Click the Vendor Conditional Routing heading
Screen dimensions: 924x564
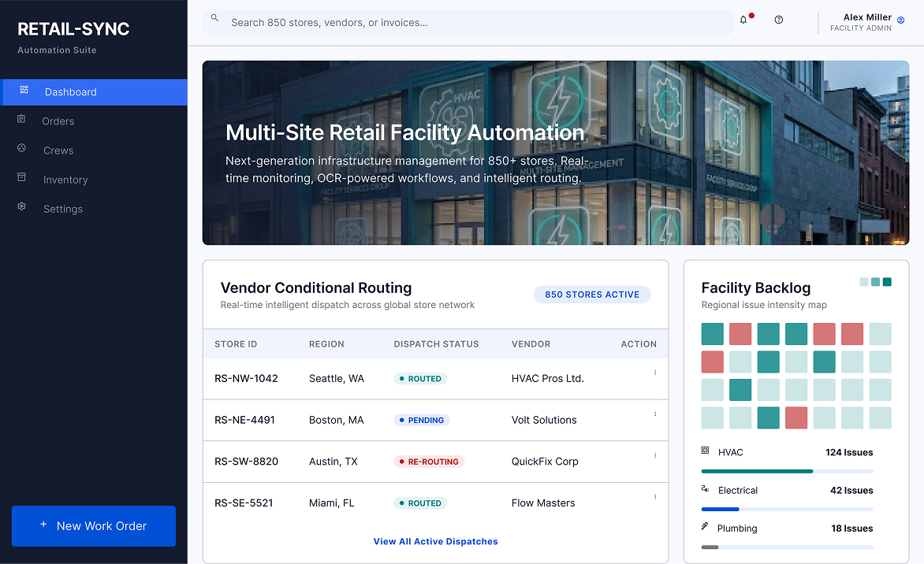pyautogui.click(x=316, y=288)
